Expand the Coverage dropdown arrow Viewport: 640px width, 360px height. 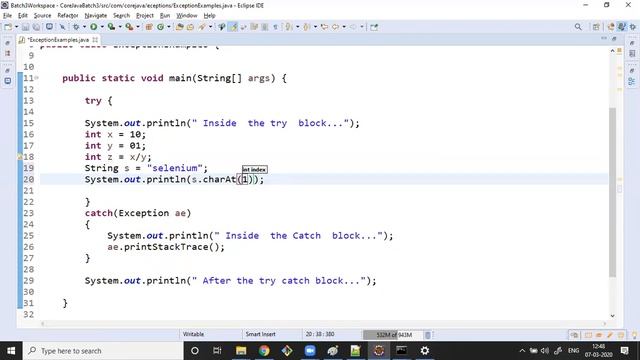(x=120, y=27)
